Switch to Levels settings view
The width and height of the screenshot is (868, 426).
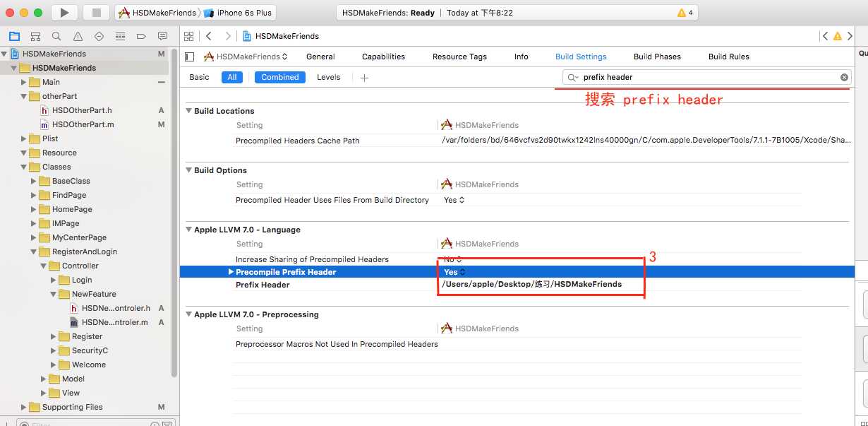pos(328,77)
